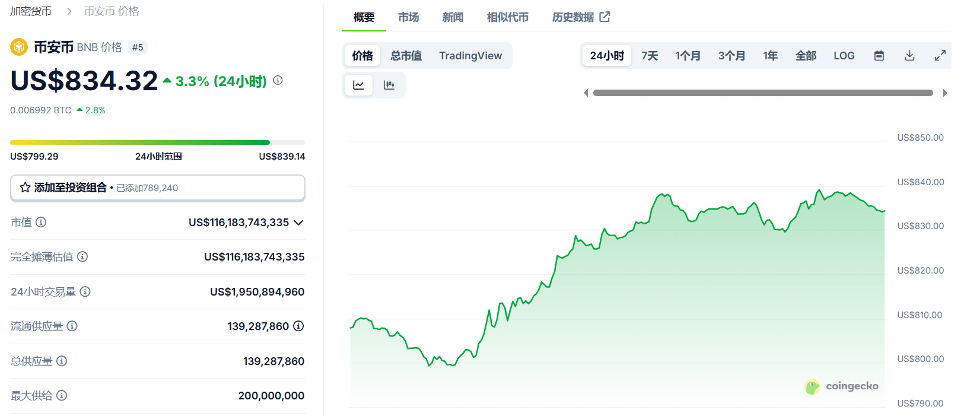The width and height of the screenshot is (980, 416).
Task: Open external link icon beside 历史数据
Action: pos(604,17)
